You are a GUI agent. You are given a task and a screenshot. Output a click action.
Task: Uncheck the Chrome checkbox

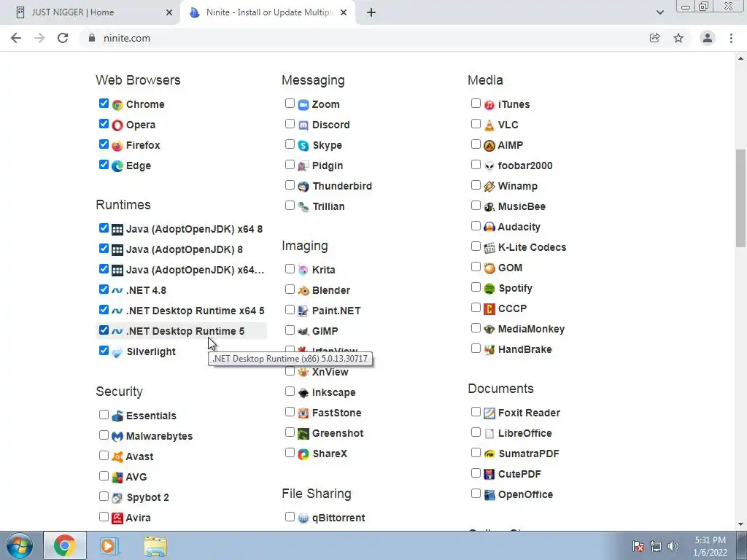[104, 104]
